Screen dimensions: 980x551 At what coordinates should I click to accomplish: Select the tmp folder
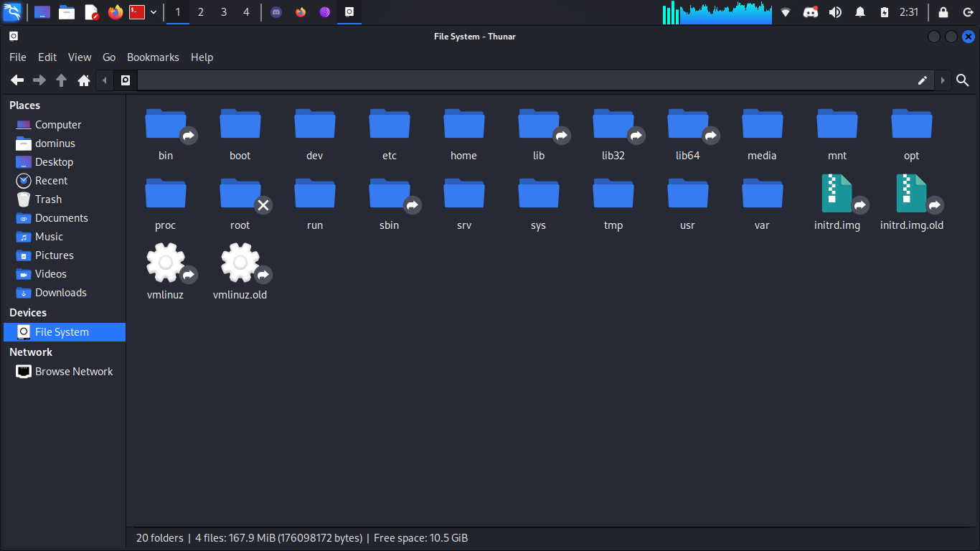(613, 194)
